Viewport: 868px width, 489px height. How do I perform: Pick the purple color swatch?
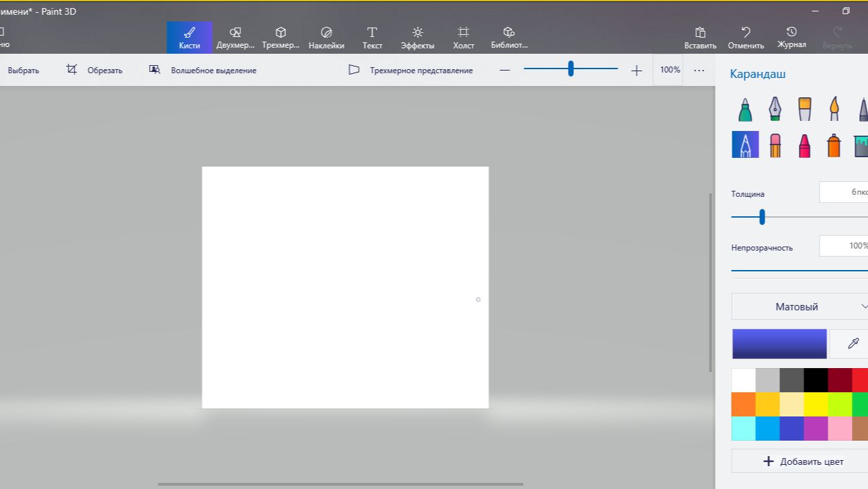pyautogui.click(x=816, y=429)
